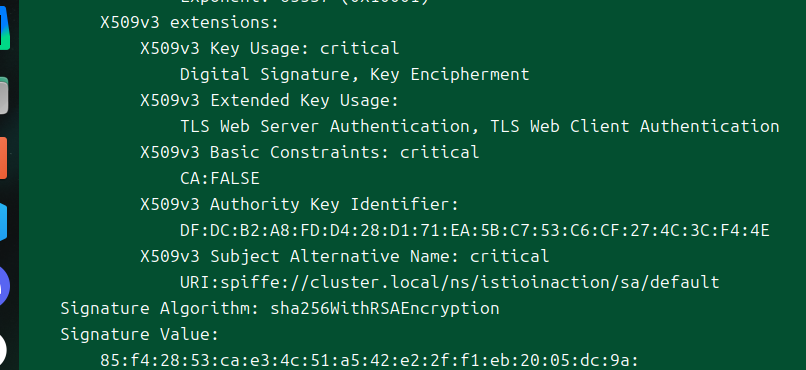The image size is (806, 370).
Task: Open the blue-green app icon in dock
Action: tap(5, 28)
